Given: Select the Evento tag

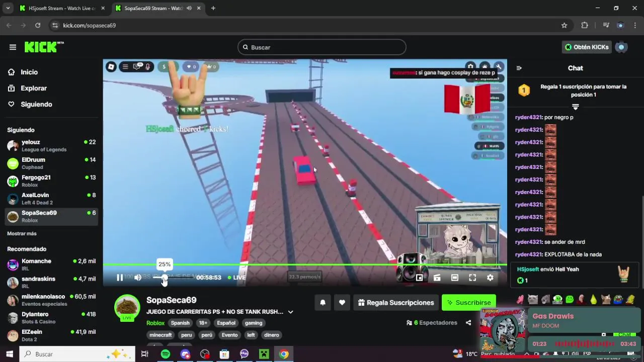Looking at the screenshot, I should (229, 335).
